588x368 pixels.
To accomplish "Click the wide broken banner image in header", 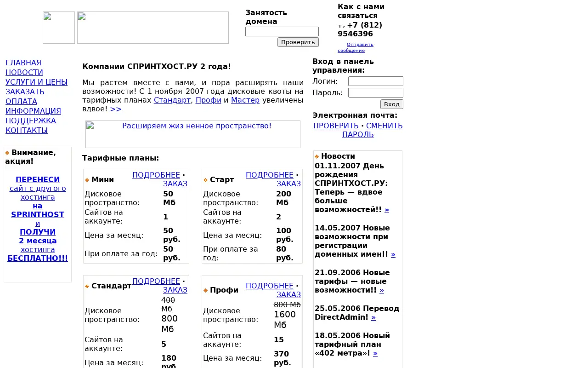I will coord(153,28).
